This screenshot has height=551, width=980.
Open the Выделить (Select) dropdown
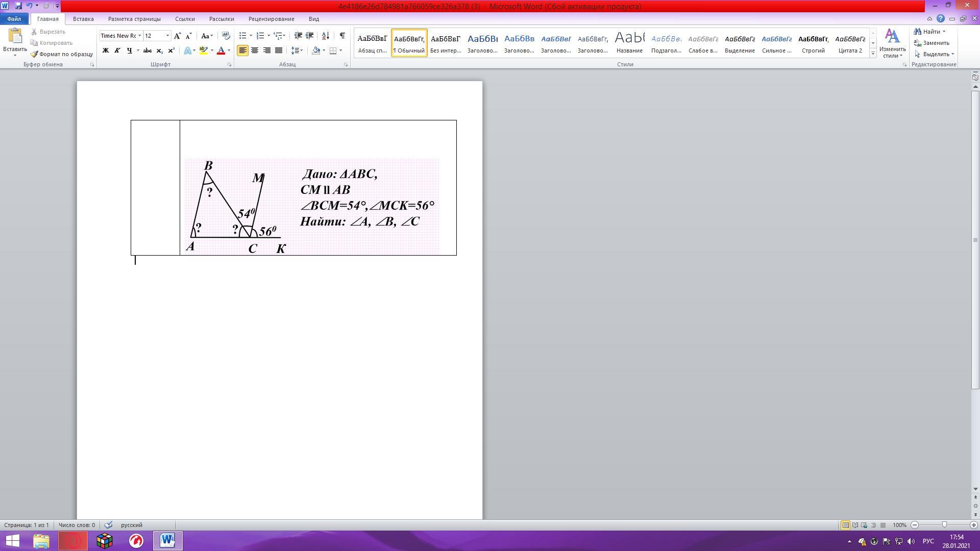(934, 54)
